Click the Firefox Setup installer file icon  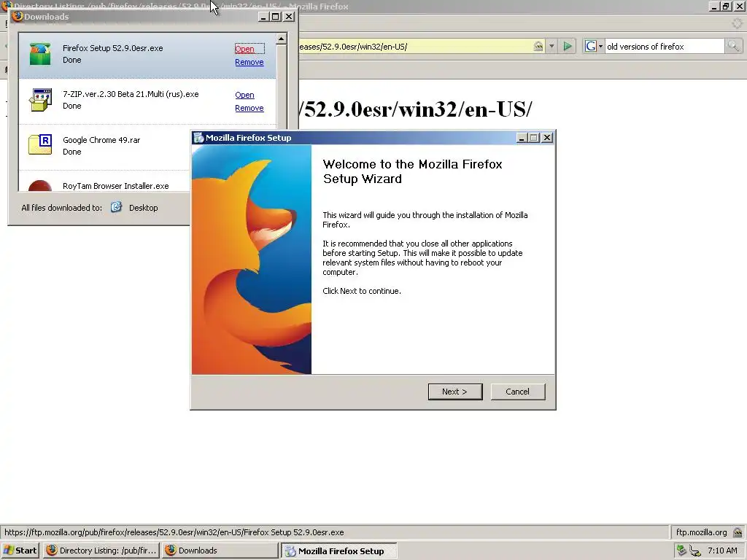[x=40, y=54]
